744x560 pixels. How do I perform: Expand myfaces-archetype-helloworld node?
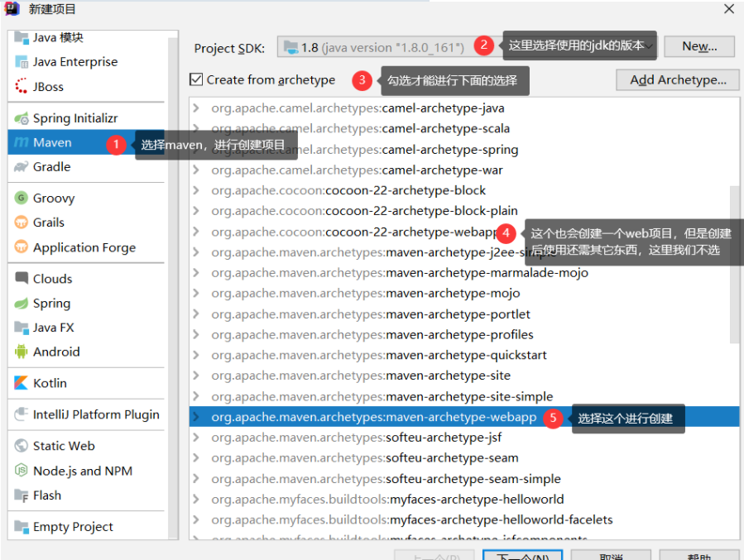tap(196, 500)
